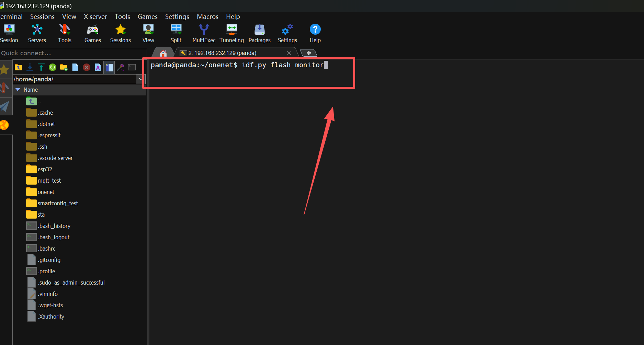Close the 192.168.232.129 (panda) tab
The image size is (644, 345).
[289, 53]
